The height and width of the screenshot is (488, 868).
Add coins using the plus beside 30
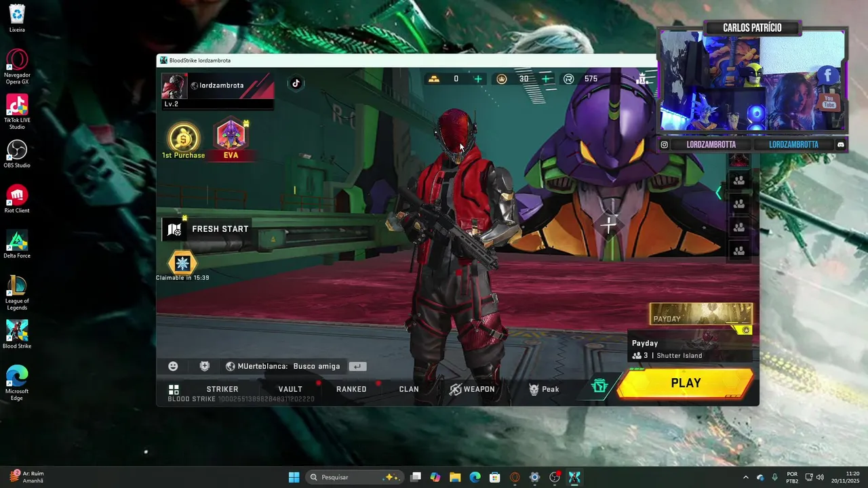point(547,79)
